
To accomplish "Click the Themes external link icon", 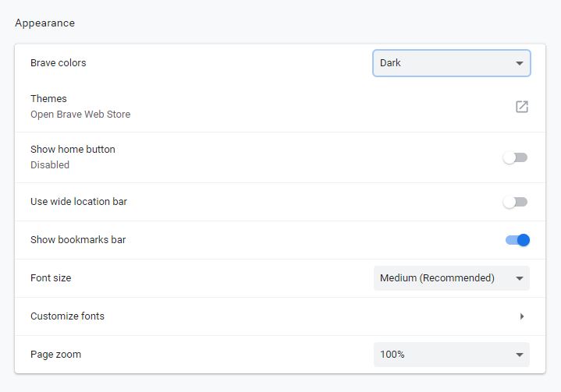I will (x=522, y=107).
